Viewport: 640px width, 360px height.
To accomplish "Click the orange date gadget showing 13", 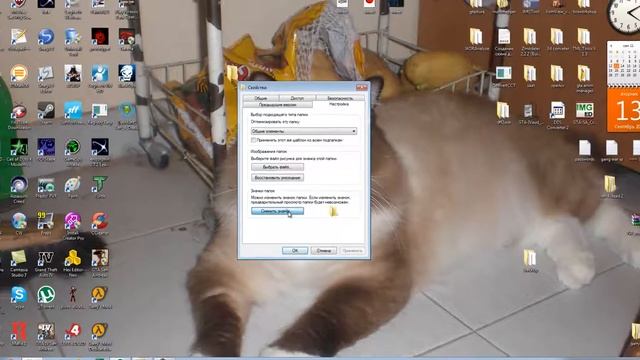I will coord(624,110).
